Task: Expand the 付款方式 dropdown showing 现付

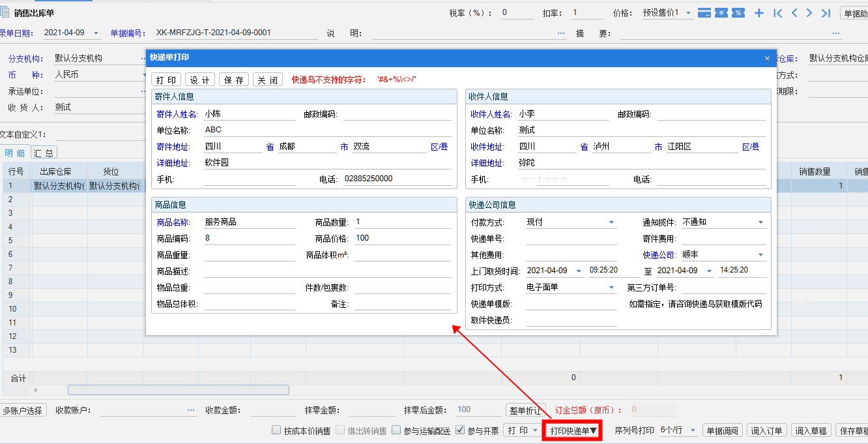Action: click(x=611, y=222)
